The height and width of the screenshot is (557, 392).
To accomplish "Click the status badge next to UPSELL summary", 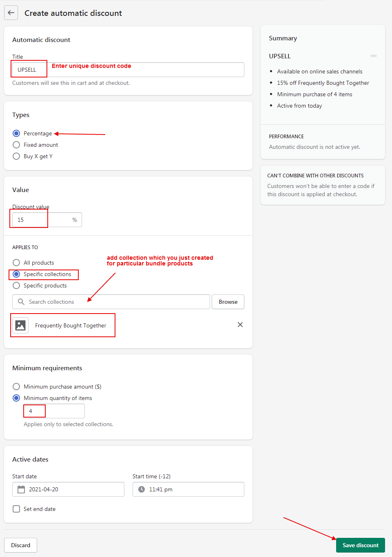I will (373, 56).
